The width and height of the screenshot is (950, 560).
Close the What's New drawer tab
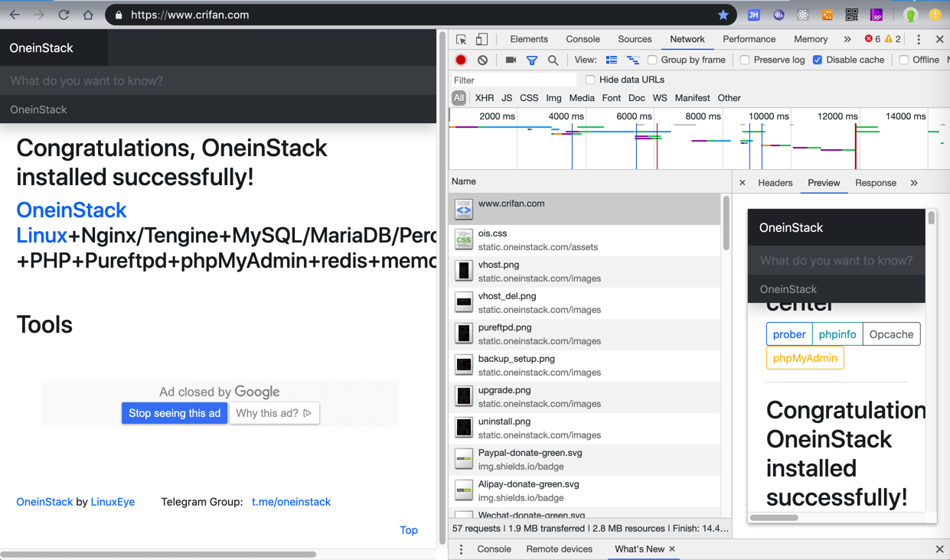click(x=672, y=549)
